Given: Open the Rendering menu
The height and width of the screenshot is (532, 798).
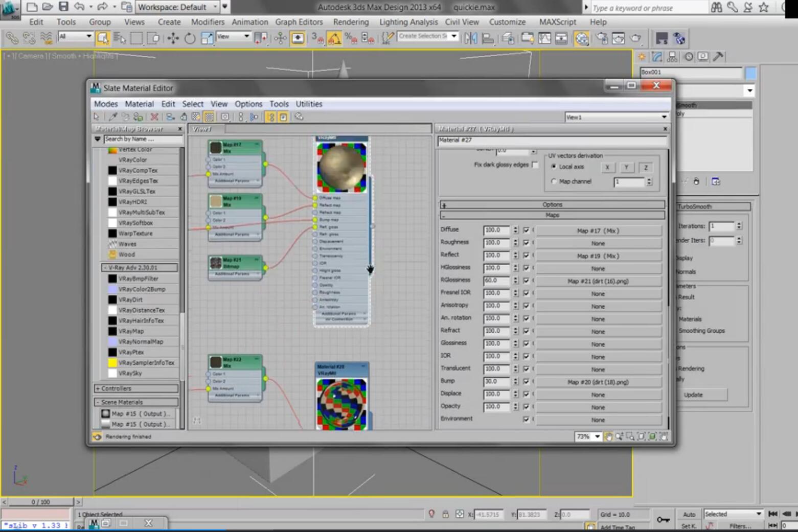Looking at the screenshot, I should [x=351, y=22].
